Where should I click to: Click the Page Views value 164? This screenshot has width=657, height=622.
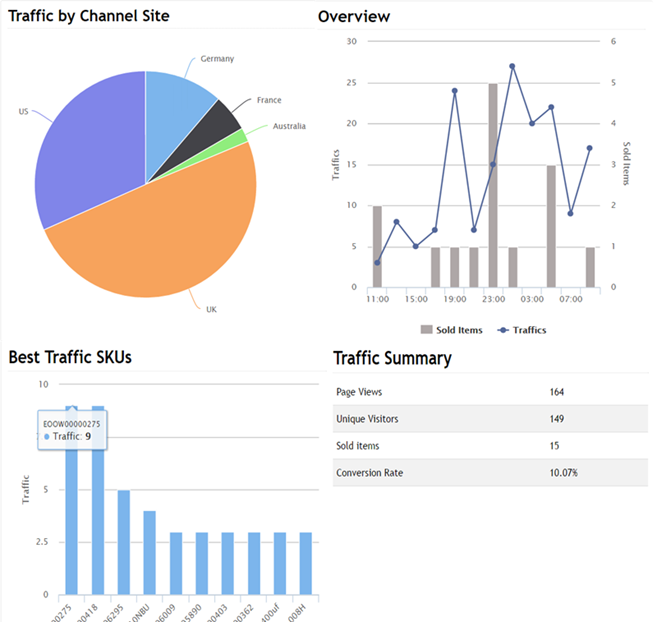(x=556, y=392)
